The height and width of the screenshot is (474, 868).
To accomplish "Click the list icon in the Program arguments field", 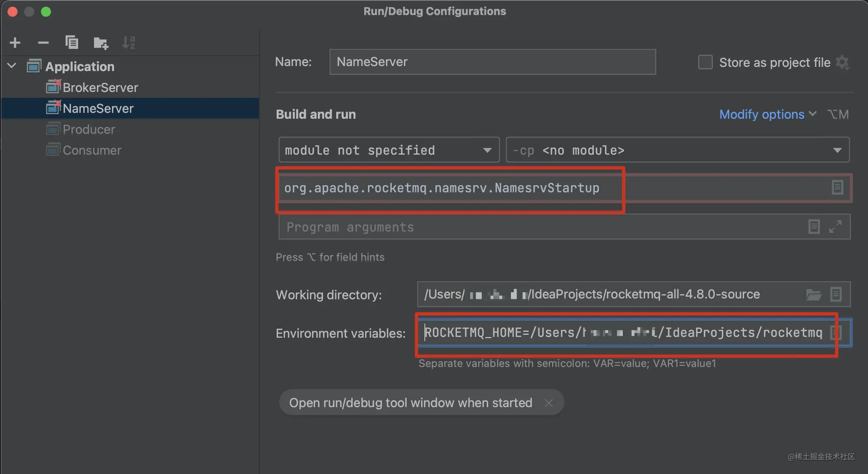I will (814, 227).
